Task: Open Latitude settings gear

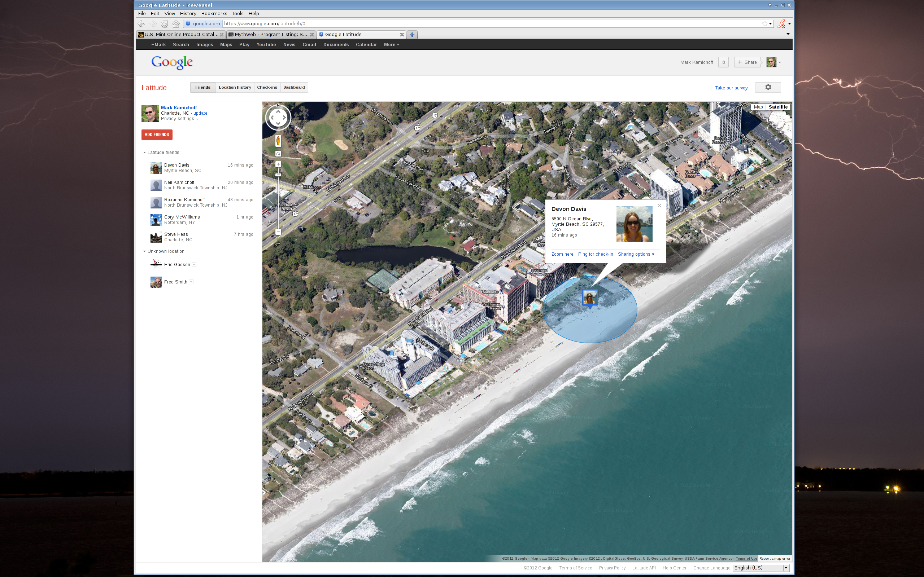Action: [x=768, y=87]
